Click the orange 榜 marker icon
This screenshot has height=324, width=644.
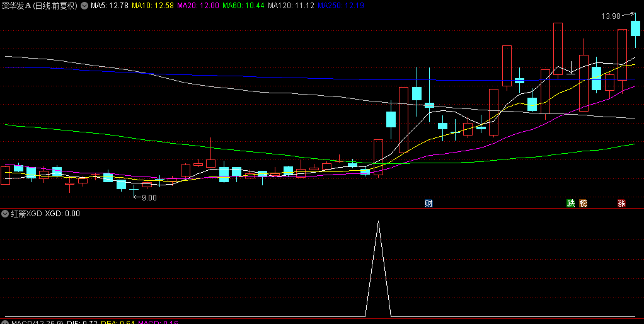[x=584, y=203]
